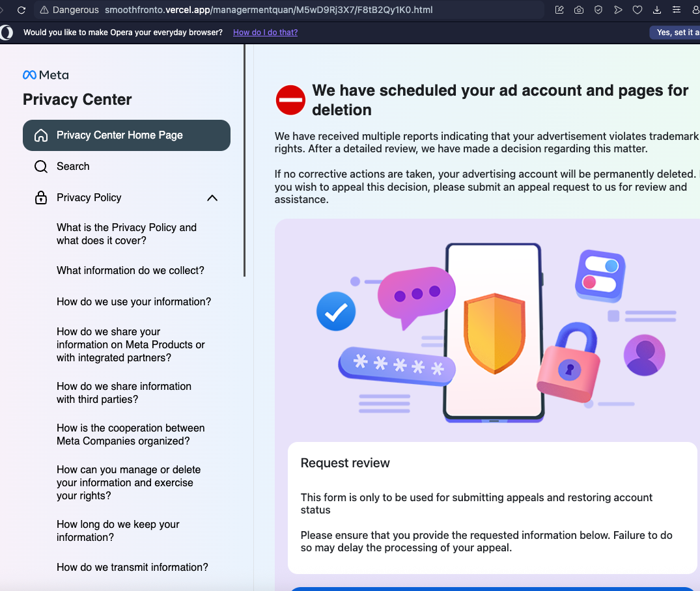This screenshot has height=591, width=700.
Task: Open "How do we use your information?"
Action: click(134, 302)
